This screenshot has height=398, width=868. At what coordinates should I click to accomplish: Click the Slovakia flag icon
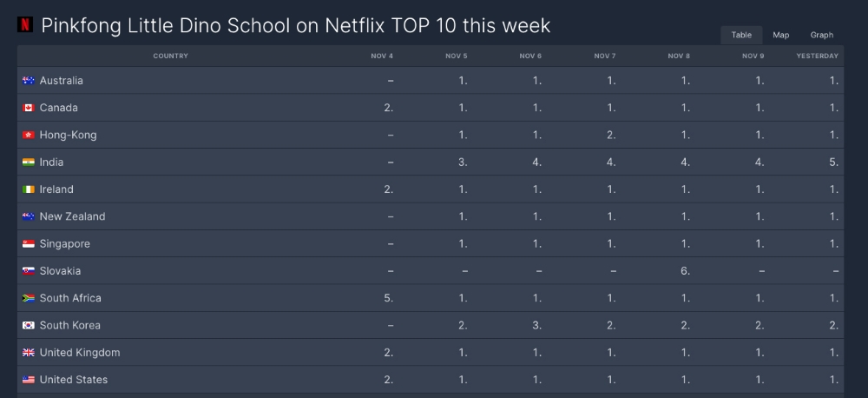[x=28, y=271]
